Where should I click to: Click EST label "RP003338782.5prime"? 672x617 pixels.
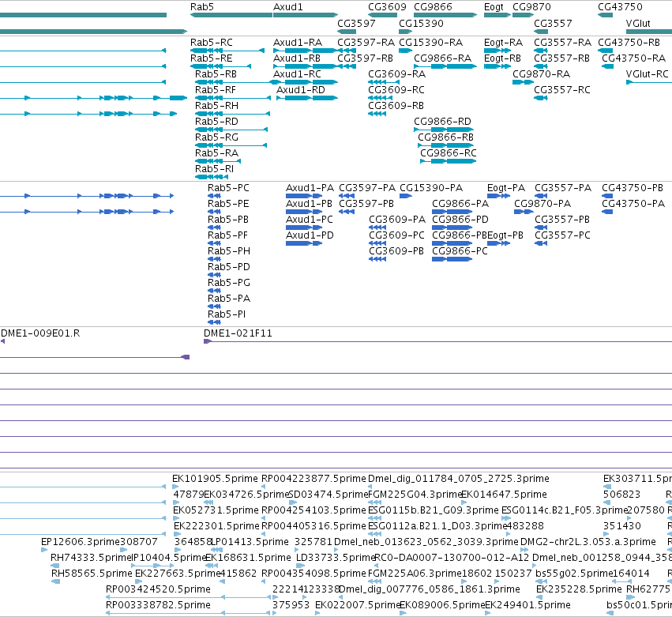coord(158,605)
